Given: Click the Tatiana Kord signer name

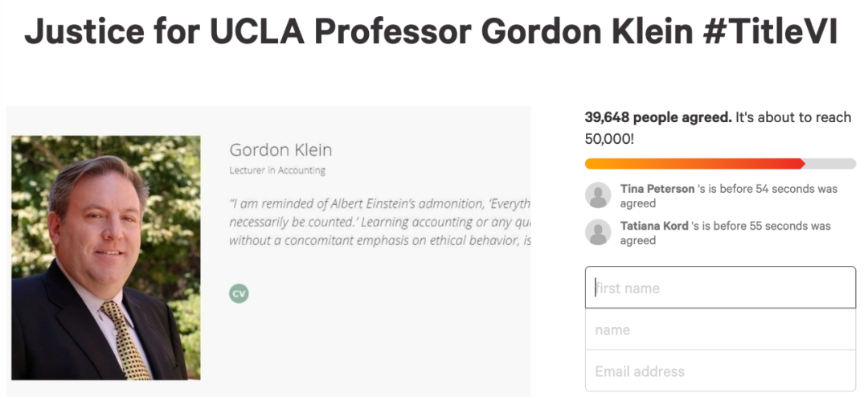Looking at the screenshot, I should coord(654,226).
